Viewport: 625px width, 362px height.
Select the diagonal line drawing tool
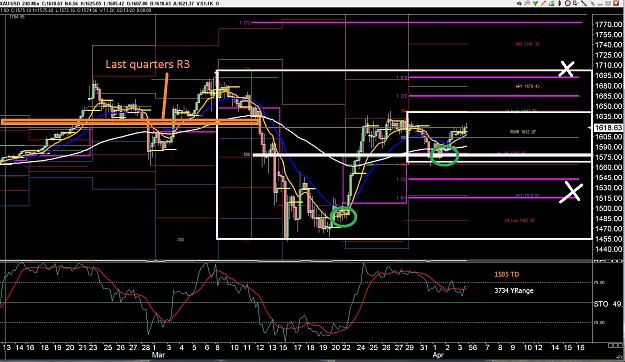point(584,3)
